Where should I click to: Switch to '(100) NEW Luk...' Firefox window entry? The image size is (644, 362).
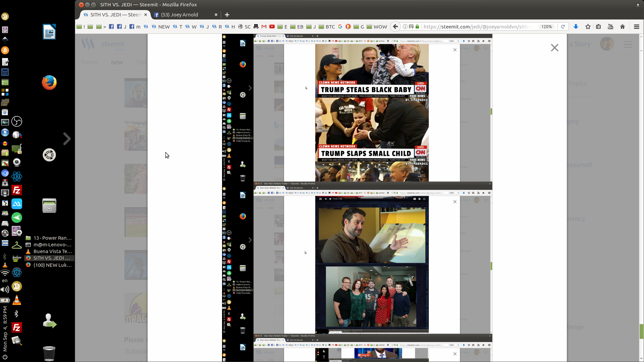click(49, 265)
